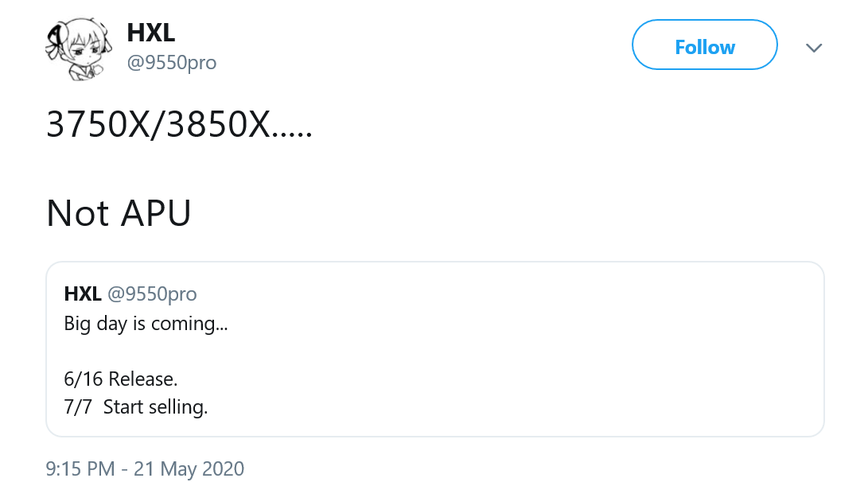Click the "Start selling." text
This screenshot has height=482, width=868.
(x=156, y=407)
